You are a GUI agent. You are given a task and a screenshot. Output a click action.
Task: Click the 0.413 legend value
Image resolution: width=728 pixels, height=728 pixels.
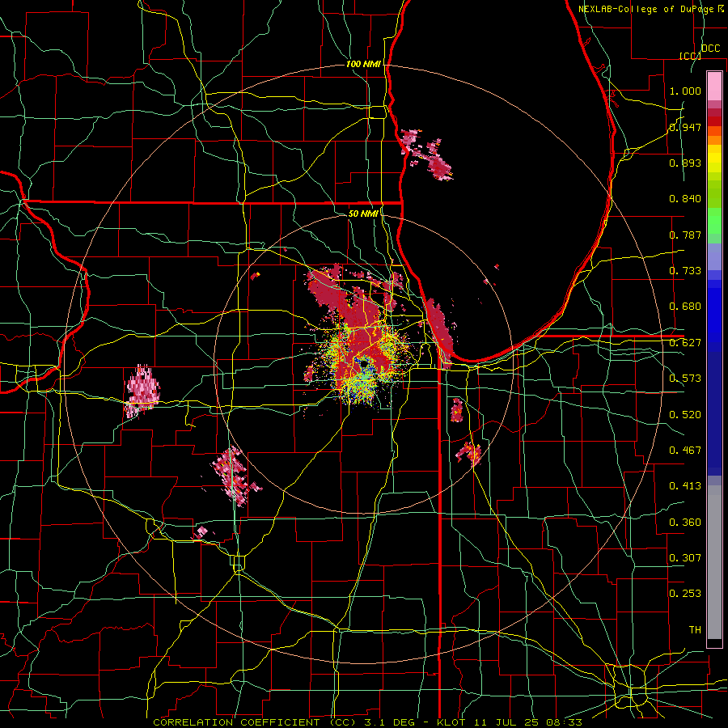point(685,486)
